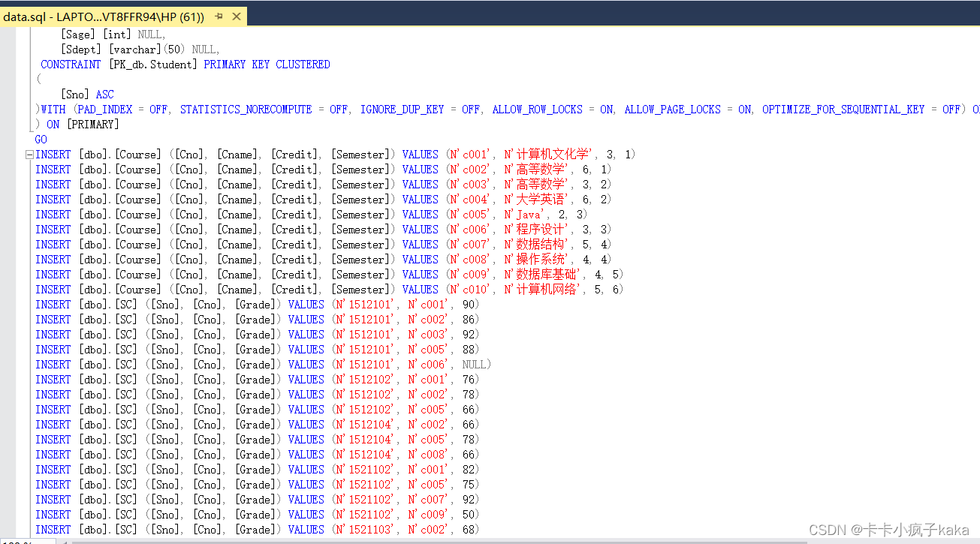Click the course name 大学英语

click(541, 200)
